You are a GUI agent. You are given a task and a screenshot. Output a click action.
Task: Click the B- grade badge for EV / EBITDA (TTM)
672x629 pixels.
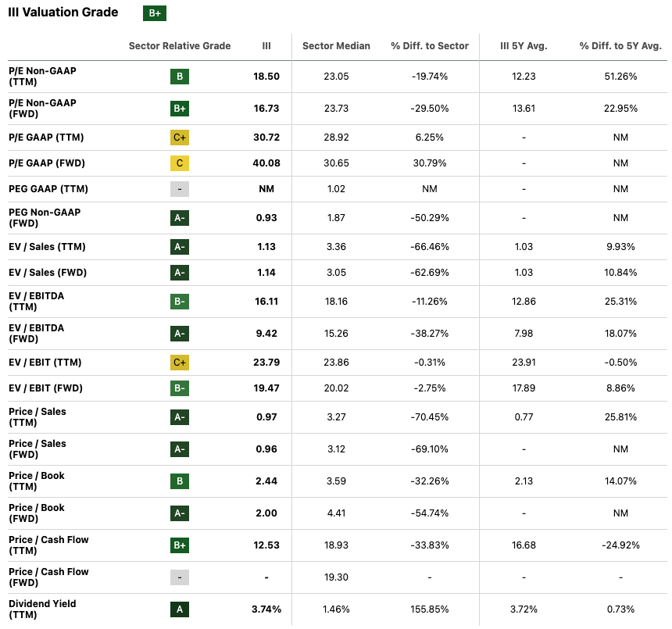click(180, 302)
